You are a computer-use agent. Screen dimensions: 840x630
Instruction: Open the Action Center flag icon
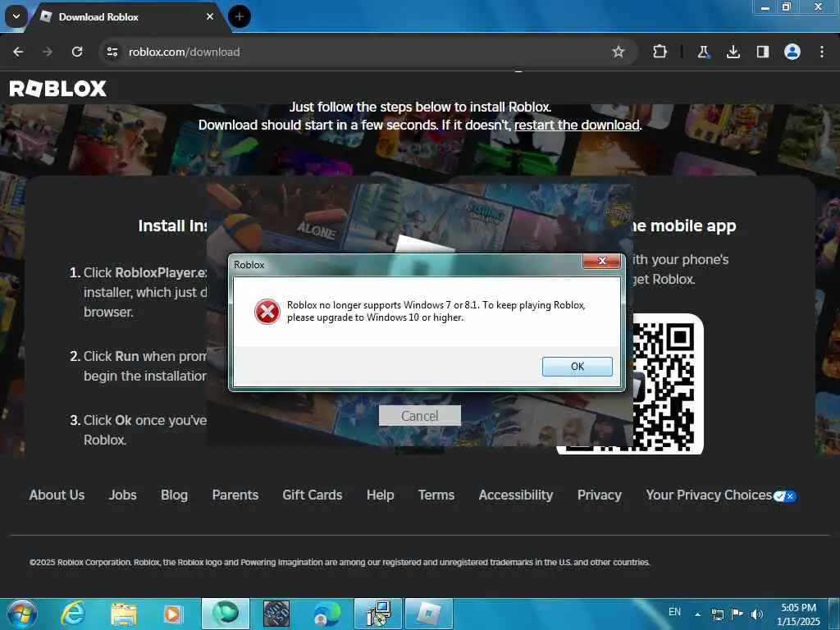click(737, 614)
